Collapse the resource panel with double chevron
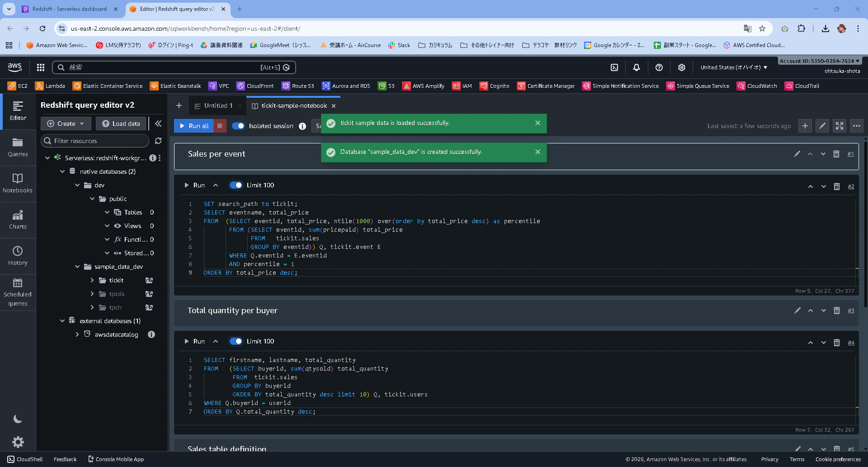 [x=158, y=124]
